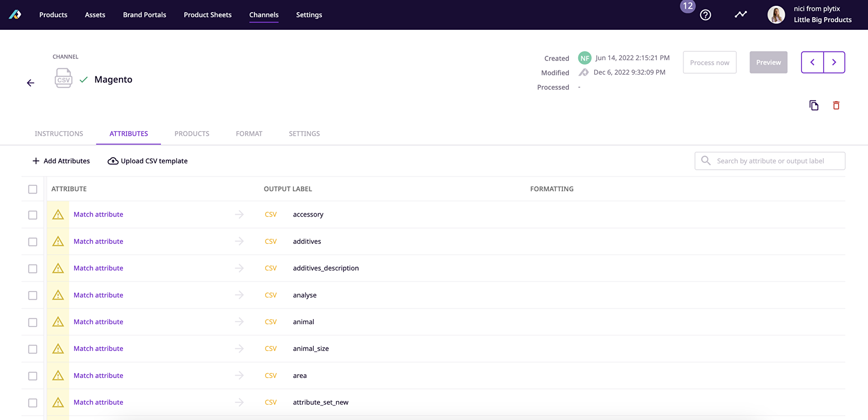Open Channels in the top navigation
This screenshot has height=420, width=868.
coord(264,14)
